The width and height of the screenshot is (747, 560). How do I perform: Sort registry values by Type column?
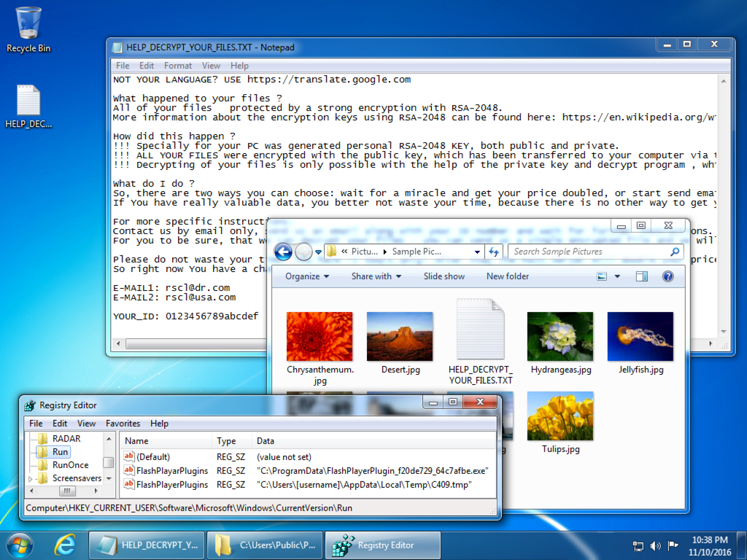[233, 441]
